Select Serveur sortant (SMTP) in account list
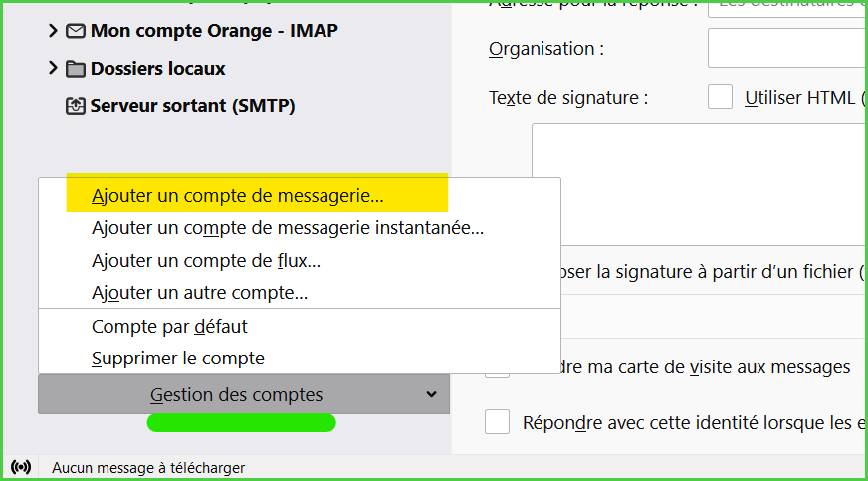This screenshot has width=868, height=481. tap(192, 105)
